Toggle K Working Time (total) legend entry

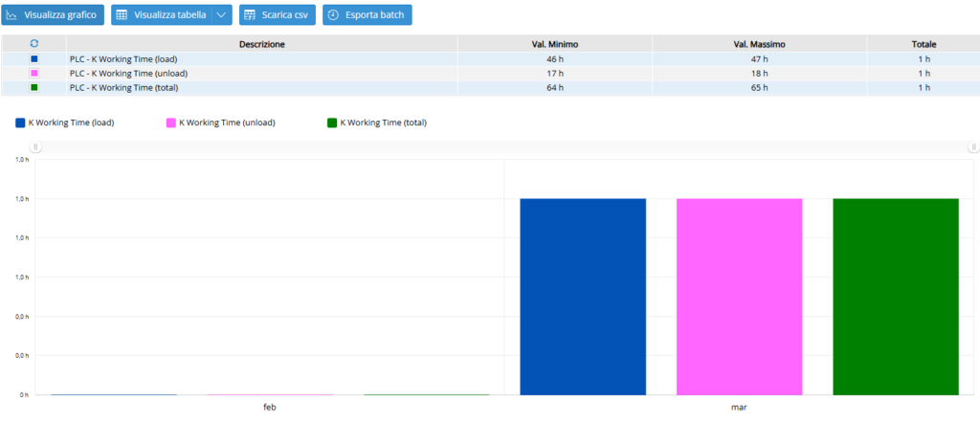pos(376,122)
